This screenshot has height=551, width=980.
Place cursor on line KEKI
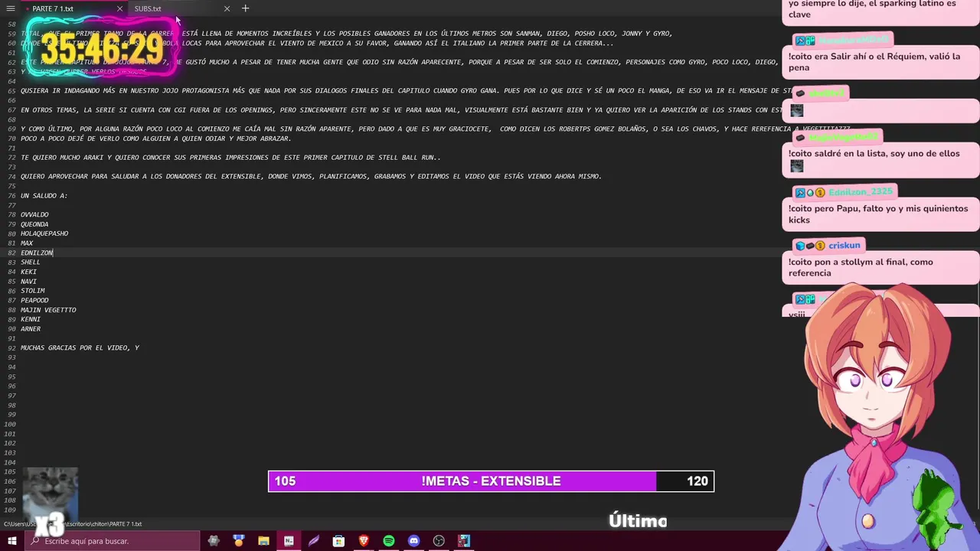pyautogui.click(x=28, y=272)
